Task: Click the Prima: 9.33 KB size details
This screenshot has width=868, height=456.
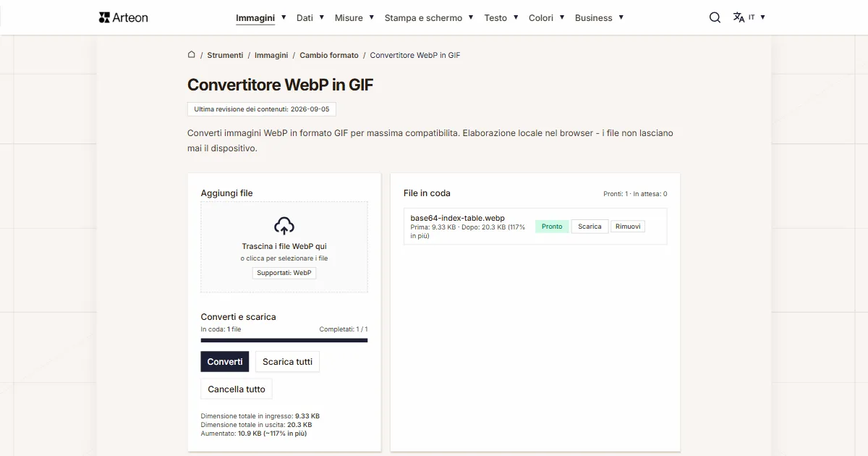Action: (x=468, y=231)
